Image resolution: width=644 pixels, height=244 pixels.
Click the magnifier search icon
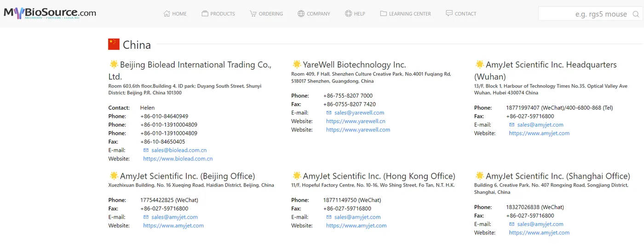click(x=636, y=14)
